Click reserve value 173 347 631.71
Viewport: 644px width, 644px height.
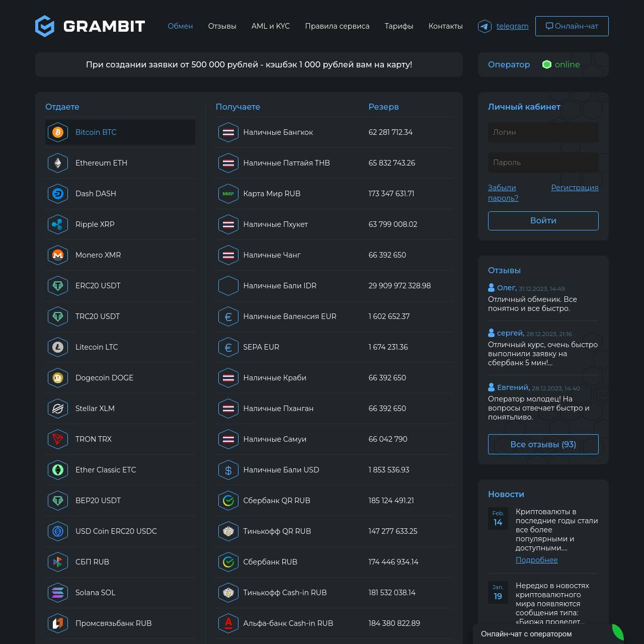point(391,194)
